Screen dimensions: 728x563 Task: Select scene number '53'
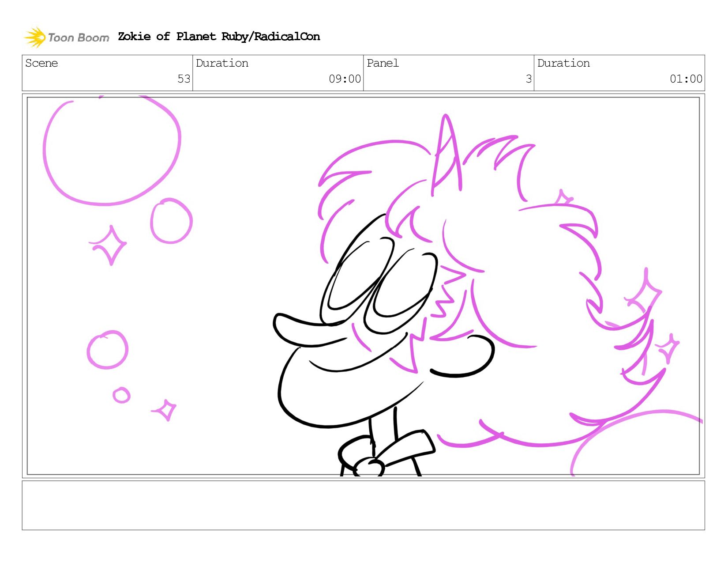pyautogui.click(x=184, y=79)
